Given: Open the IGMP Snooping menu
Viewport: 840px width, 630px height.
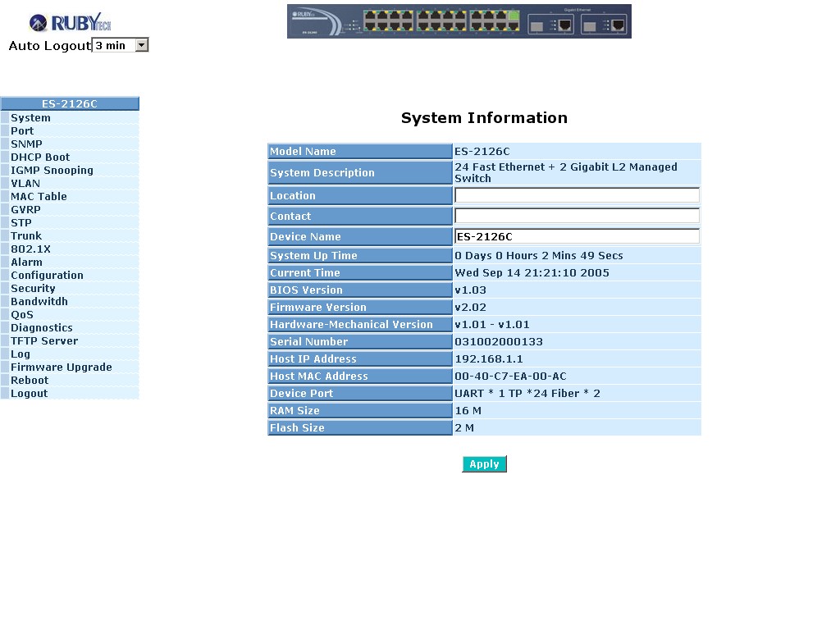Looking at the screenshot, I should 52,171.
